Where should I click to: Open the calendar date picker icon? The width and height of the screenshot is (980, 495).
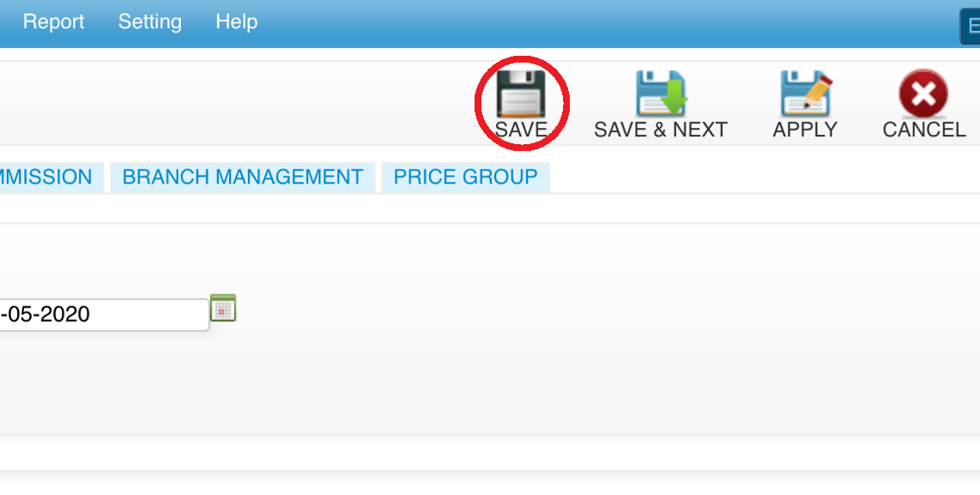tap(223, 307)
